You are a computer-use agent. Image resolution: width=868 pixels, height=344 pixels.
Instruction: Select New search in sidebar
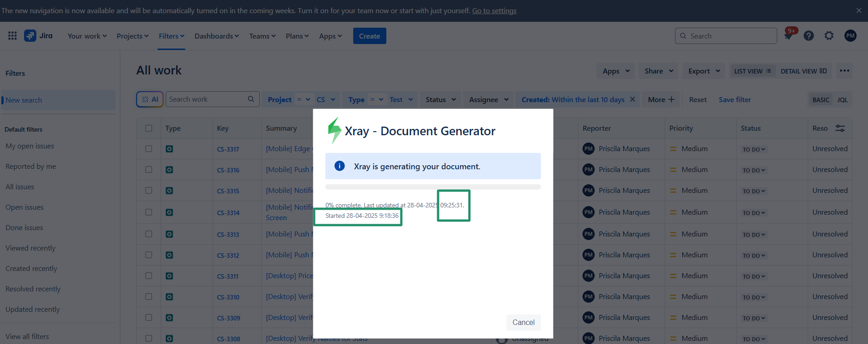click(x=58, y=100)
